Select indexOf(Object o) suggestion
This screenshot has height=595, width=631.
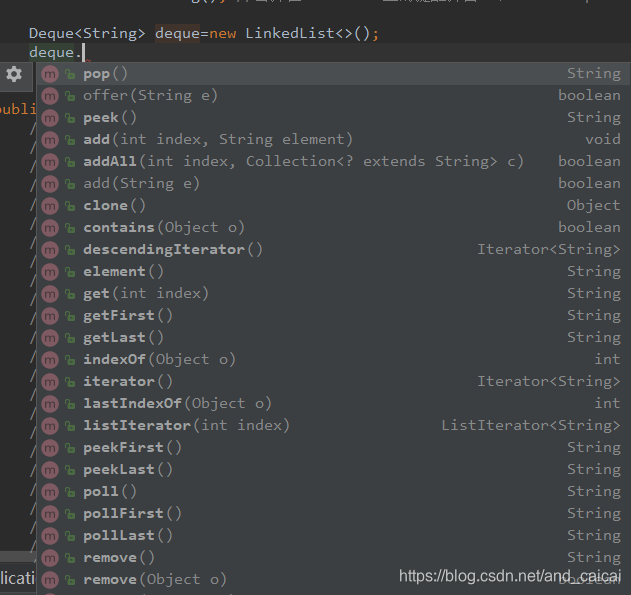coord(333,360)
